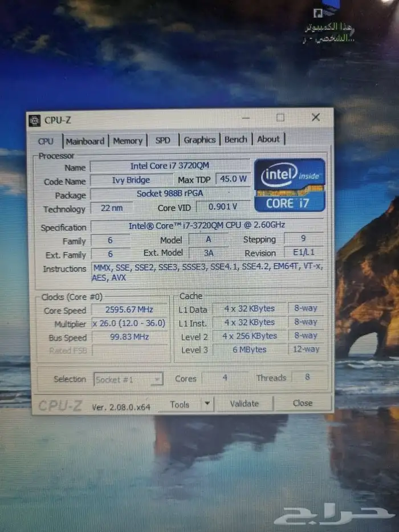
Task: Click the Level 3 12-way associativity value
Action: 306,349
